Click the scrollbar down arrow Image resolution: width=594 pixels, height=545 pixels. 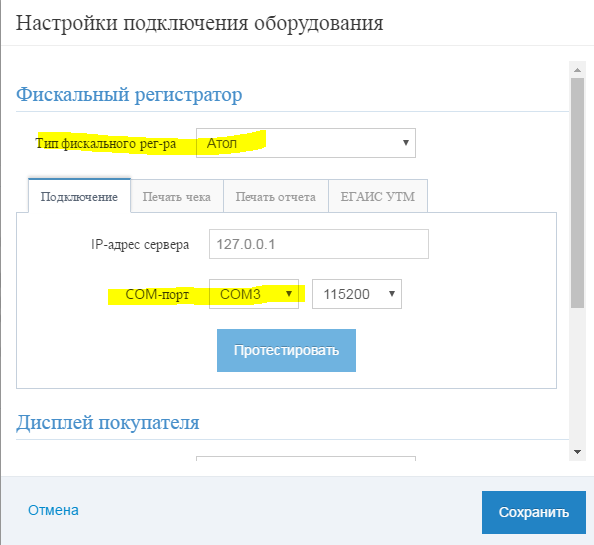pyautogui.click(x=577, y=451)
